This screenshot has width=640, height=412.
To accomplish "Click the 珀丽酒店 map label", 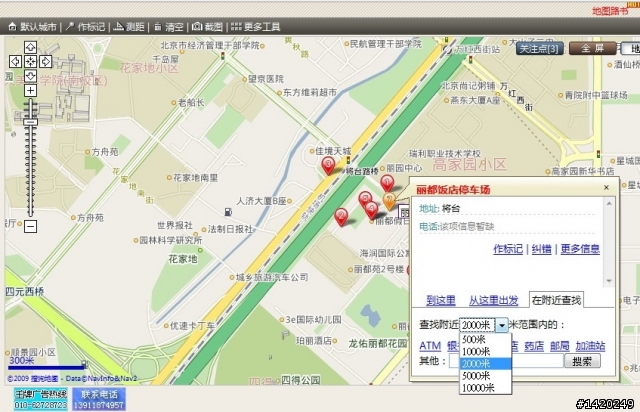I will click(x=313, y=341).
